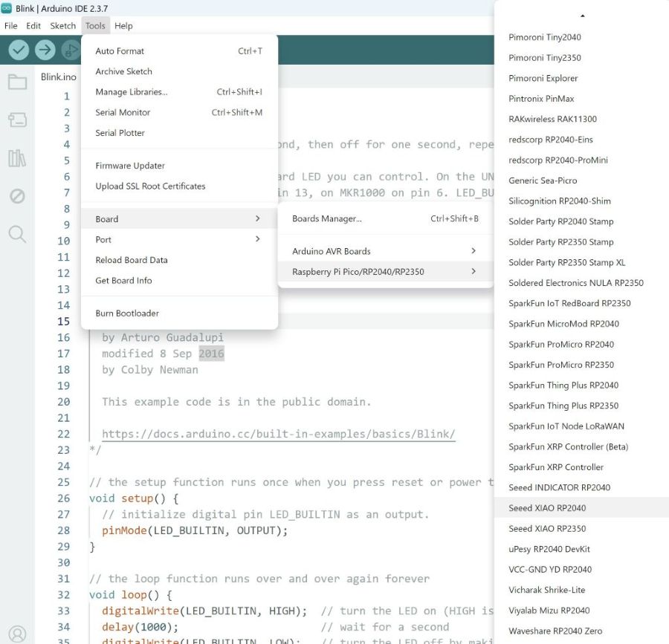Select board Silicognition RP2040-Shim
This screenshot has height=644, width=669.
click(581, 201)
